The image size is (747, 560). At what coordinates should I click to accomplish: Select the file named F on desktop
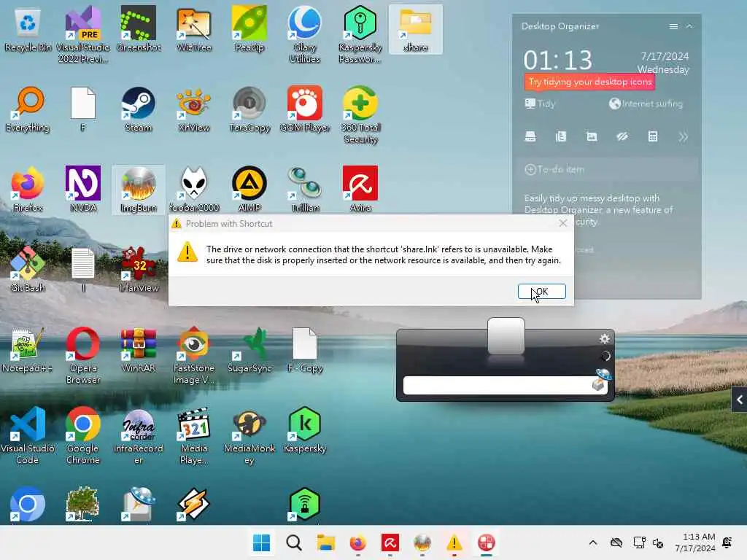(83, 109)
